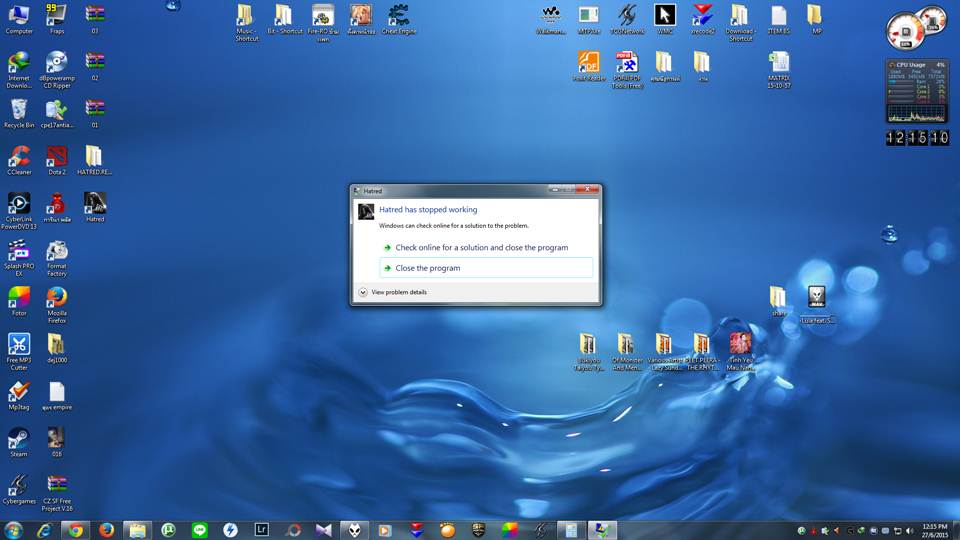Click the Hatred app icon inside dialog

click(x=366, y=211)
